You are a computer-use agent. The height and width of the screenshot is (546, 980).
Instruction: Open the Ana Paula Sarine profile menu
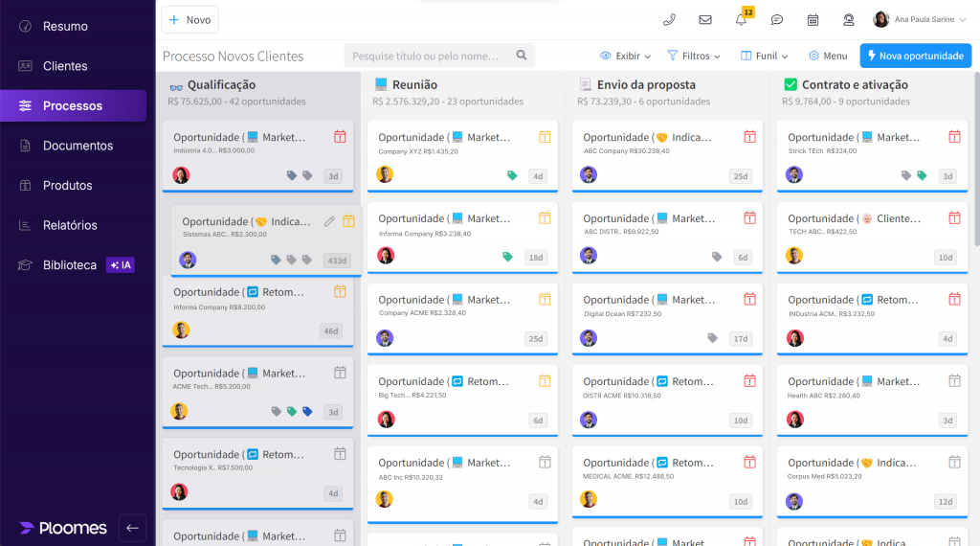pyautogui.click(x=920, y=19)
